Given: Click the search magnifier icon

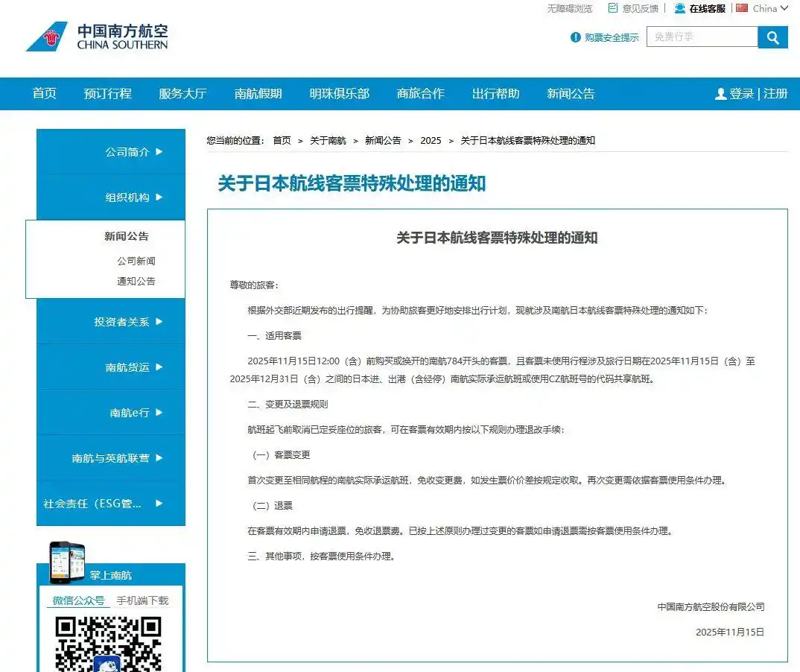Looking at the screenshot, I should (x=772, y=37).
